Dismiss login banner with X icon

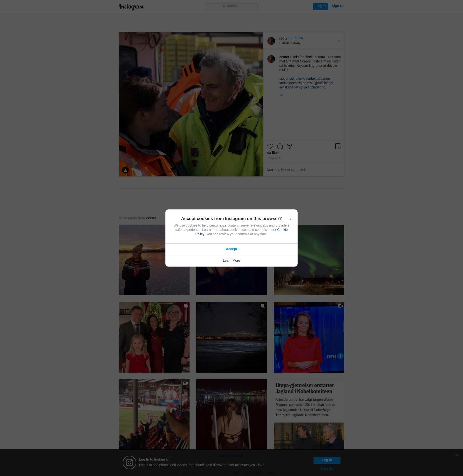(457, 455)
